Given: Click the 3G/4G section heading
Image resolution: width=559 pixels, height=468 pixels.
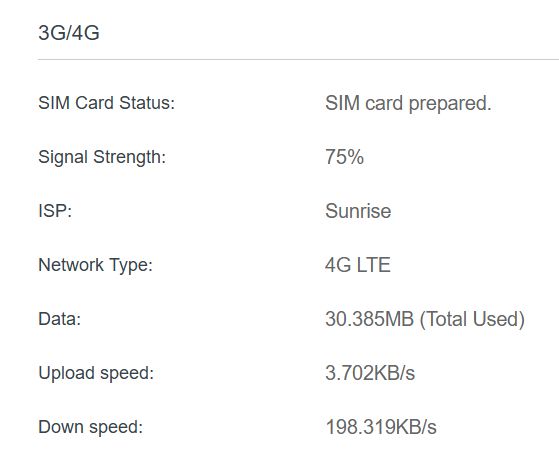Looking at the screenshot, I should (x=69, y=33).
